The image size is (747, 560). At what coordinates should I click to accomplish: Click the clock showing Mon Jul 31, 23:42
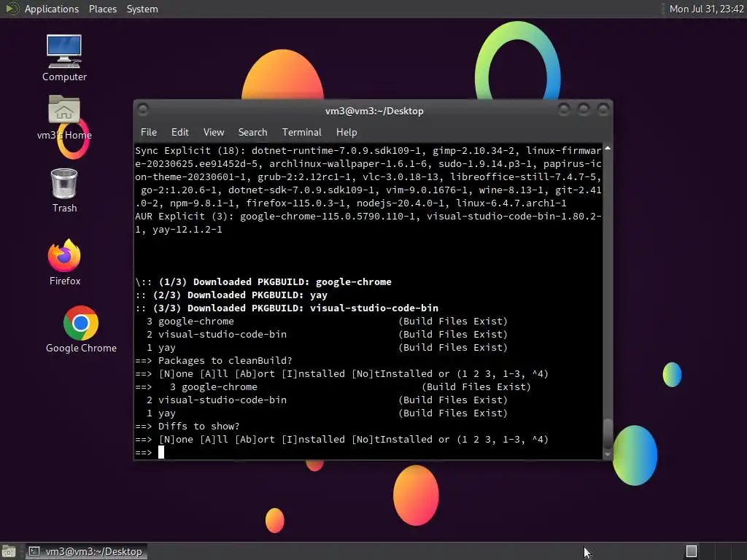click(706, 9)
